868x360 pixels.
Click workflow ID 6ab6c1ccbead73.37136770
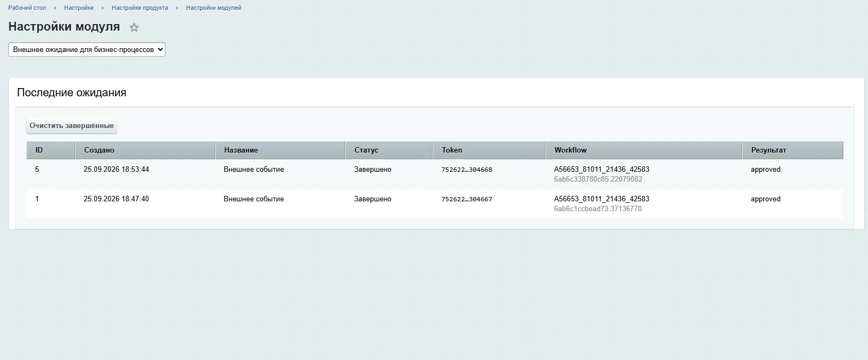pos(598,209)
